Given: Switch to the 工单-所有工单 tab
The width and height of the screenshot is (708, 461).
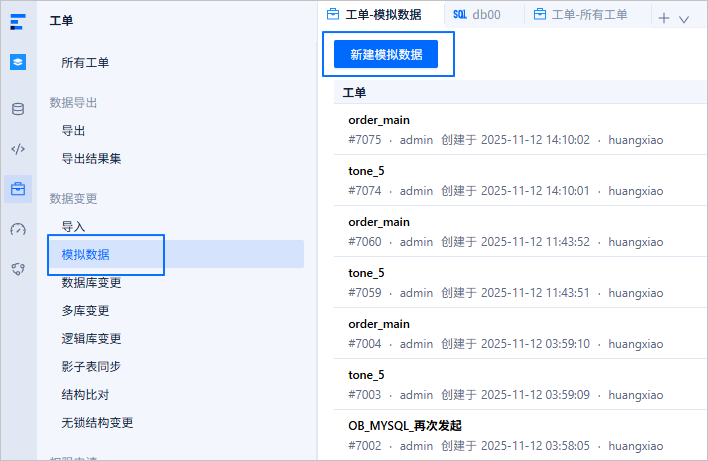Looking at the screenshot, I should pyautogui.click(x=581, y=15).
